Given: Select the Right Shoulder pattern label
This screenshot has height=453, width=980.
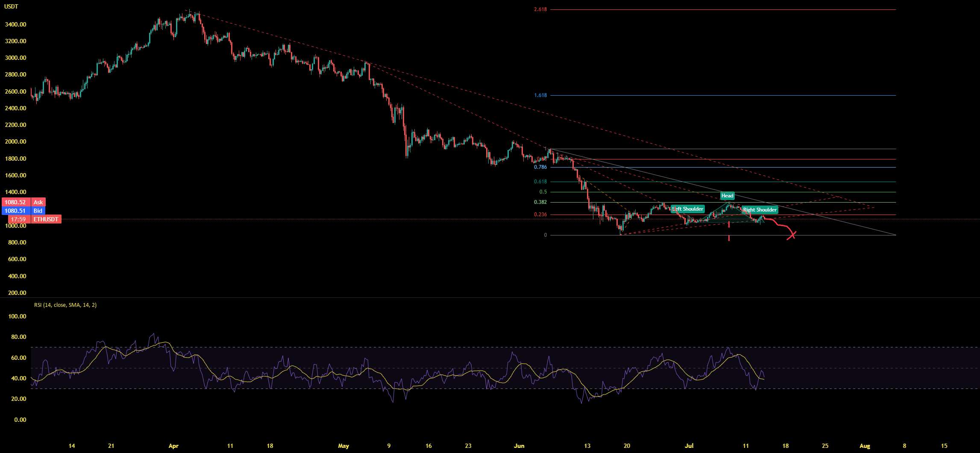Looking at the screenshot, I should [760, 210].
